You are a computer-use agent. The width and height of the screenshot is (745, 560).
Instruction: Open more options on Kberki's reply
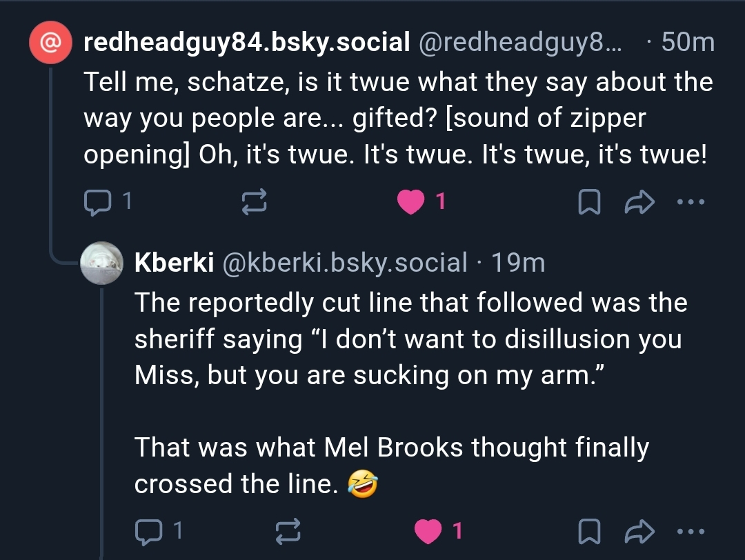691,530
